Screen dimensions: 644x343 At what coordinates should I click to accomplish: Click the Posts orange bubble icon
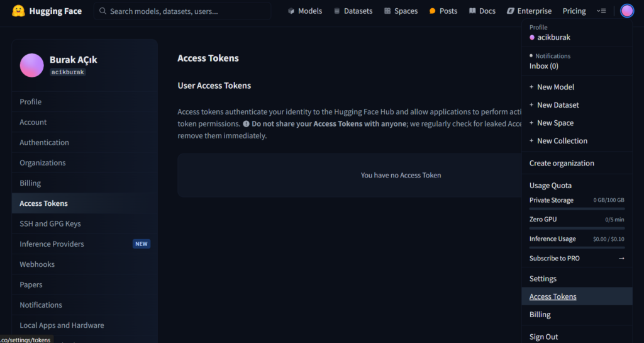(432, 11)
